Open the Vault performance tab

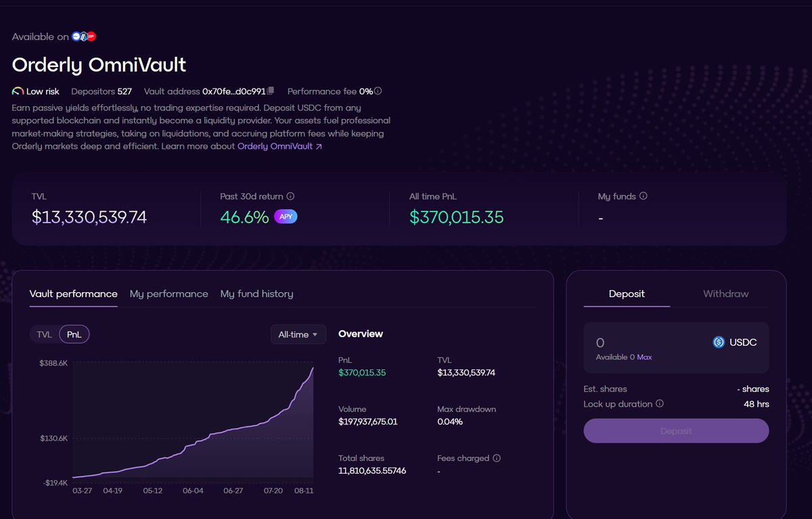tap(74, 294)
